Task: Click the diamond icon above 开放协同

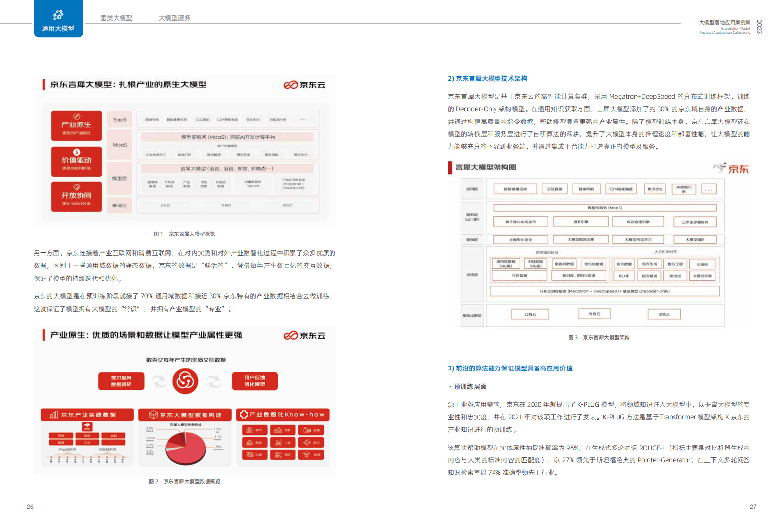Action: click(77, 187)
